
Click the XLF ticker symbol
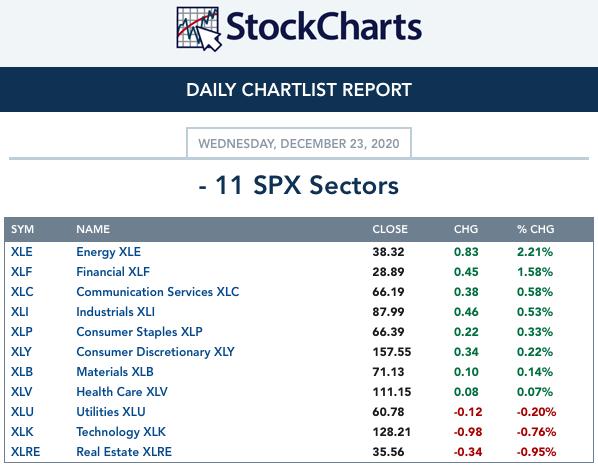tap(21, 272)
